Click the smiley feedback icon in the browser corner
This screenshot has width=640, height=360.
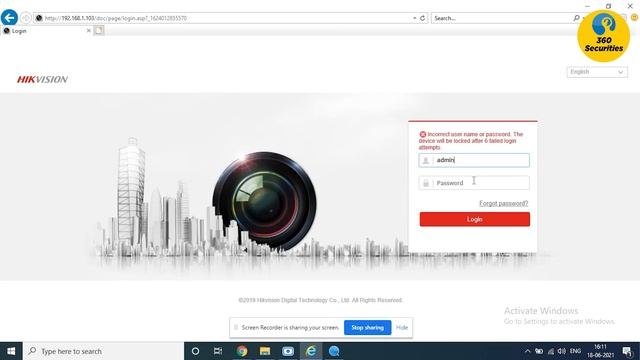pos(634,18)
